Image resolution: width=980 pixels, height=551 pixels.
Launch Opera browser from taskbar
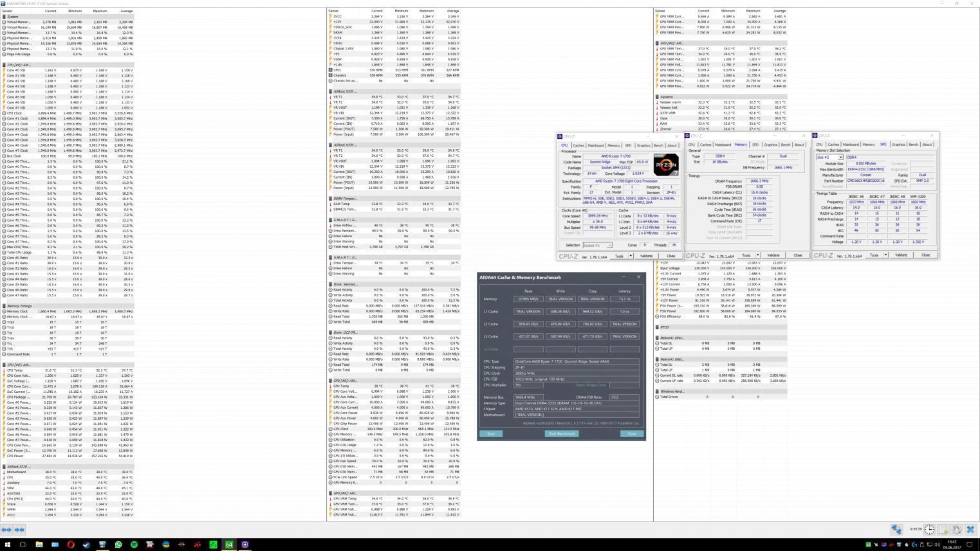[x=71, y=544]
